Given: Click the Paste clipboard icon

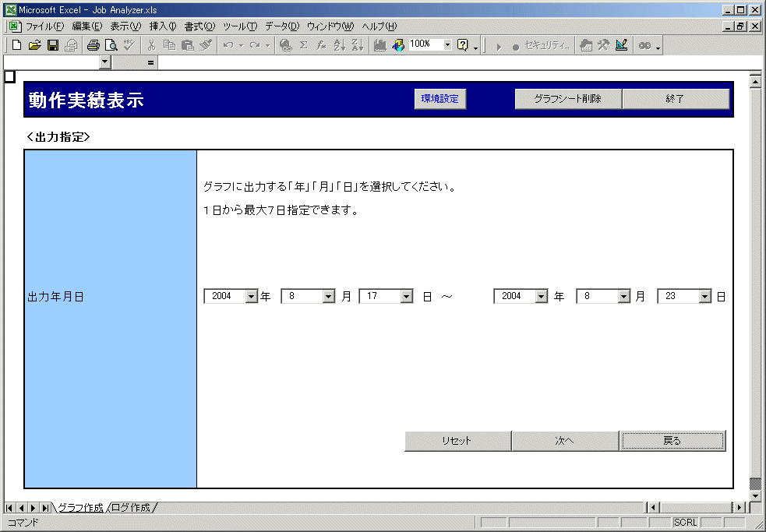Looking at the screenshot, I should click(x=188, y=45).
